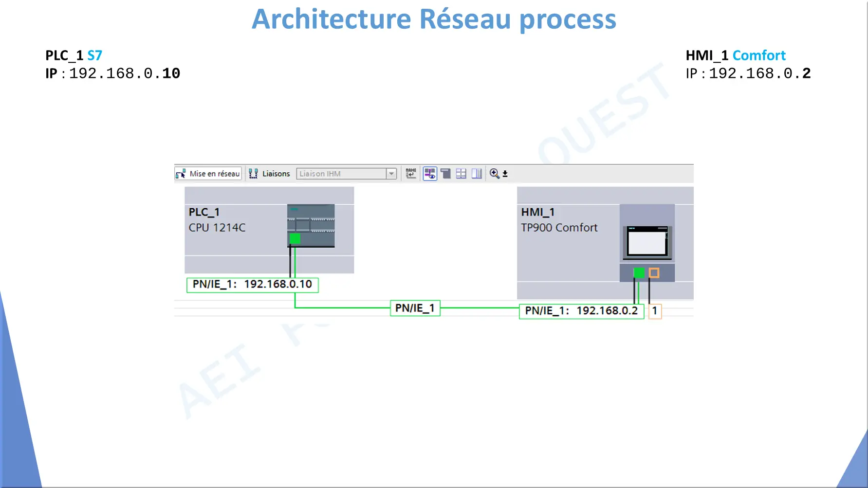This screenshot has width=868, height=488.
Task: Toggle the show addresses view icon
Action: tap(430, 174)
